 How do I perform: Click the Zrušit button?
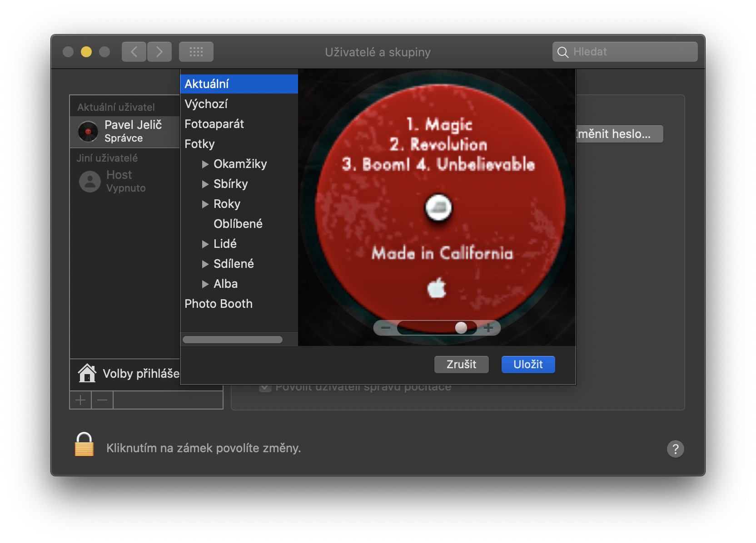point(462,364)
